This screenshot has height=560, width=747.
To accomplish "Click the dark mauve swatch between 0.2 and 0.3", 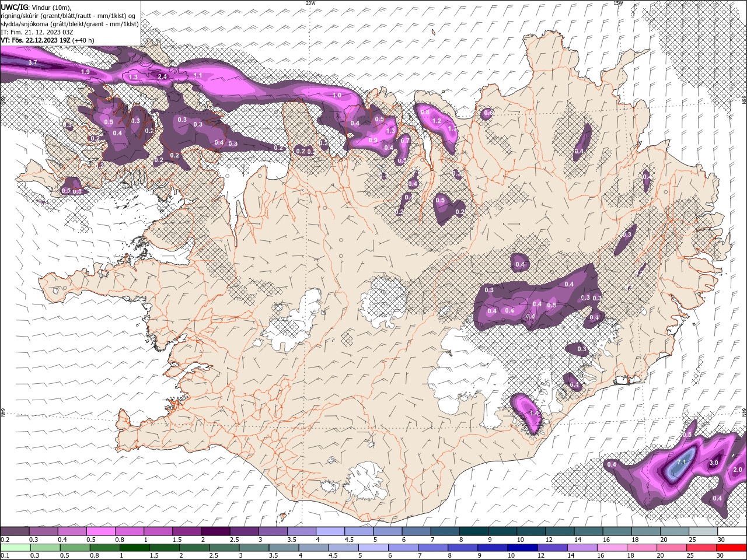I will pos(15,531).
